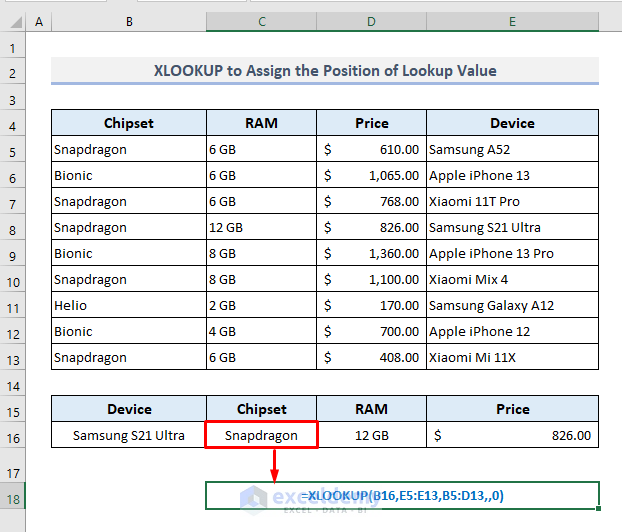The image size is (622, 532).
Task: Select the Xiaomi Mi 11X cell
Action: pos(513,357)
